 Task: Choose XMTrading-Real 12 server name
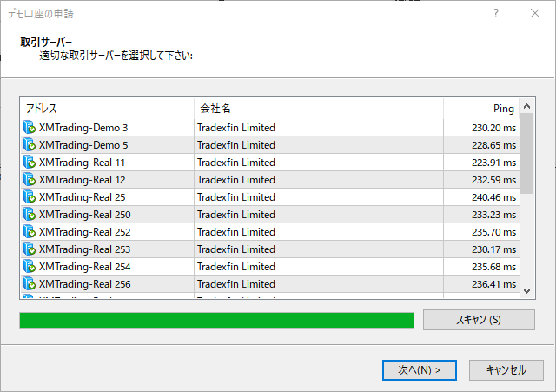click(x=82, y=180)
